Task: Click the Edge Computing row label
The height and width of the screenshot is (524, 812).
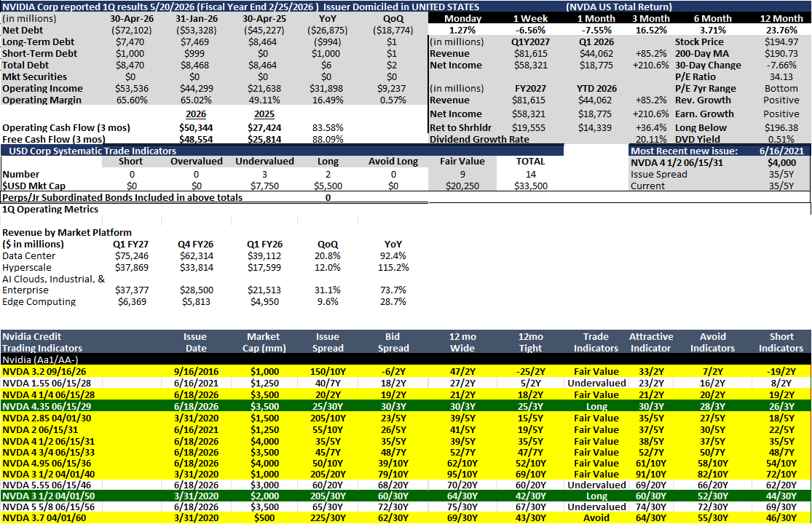Action: pyautogui.click(x=39, y=302)
